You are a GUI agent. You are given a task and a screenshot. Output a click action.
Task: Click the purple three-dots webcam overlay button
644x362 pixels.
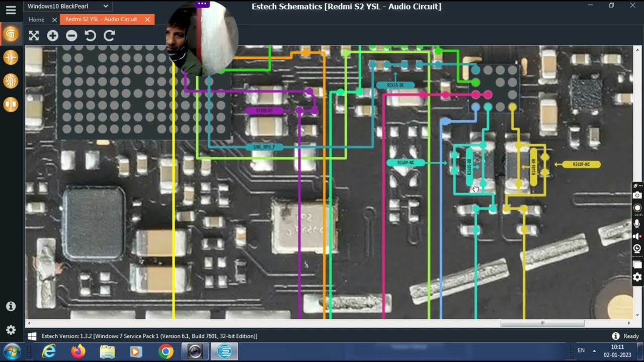click(202, 4)
